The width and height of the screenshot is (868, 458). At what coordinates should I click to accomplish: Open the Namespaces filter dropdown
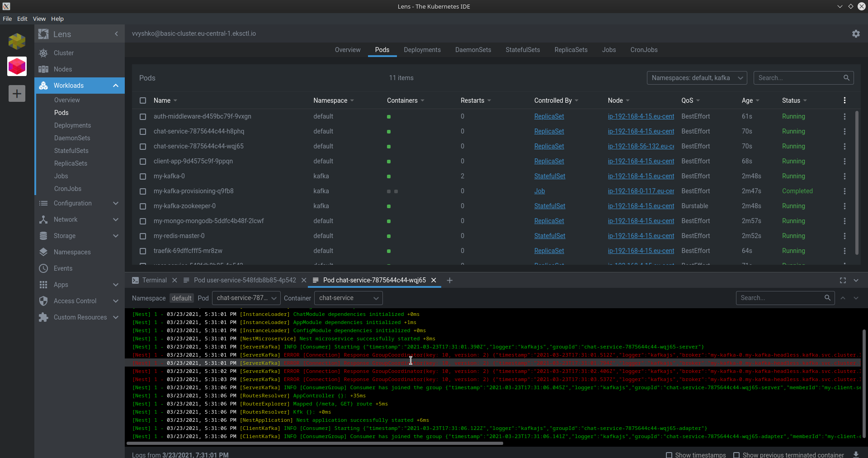pyautogui.click(x=697, y=78)
